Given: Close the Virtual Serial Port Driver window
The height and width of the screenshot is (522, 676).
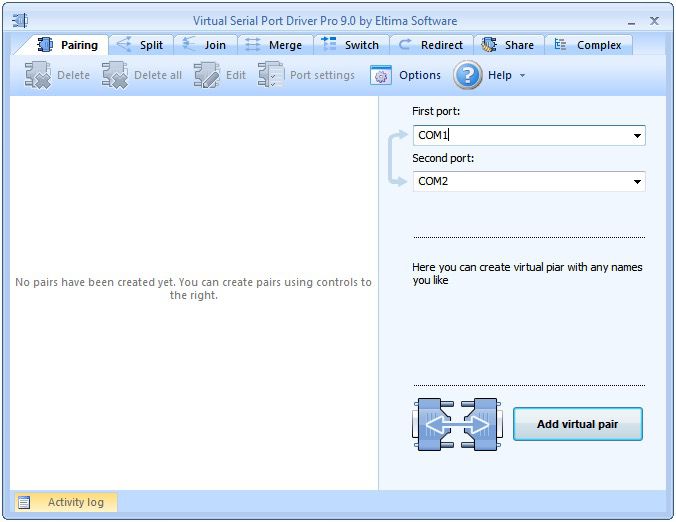Looking at the screenshot, I should coord(654,21).
